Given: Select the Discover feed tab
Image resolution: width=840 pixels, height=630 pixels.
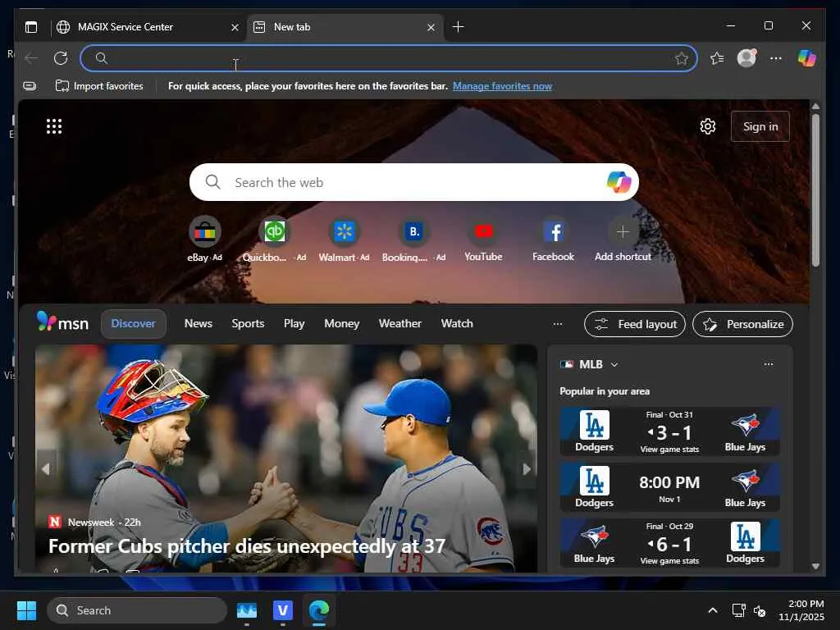Looking at the screenshot, I should [x=134, y=323].
